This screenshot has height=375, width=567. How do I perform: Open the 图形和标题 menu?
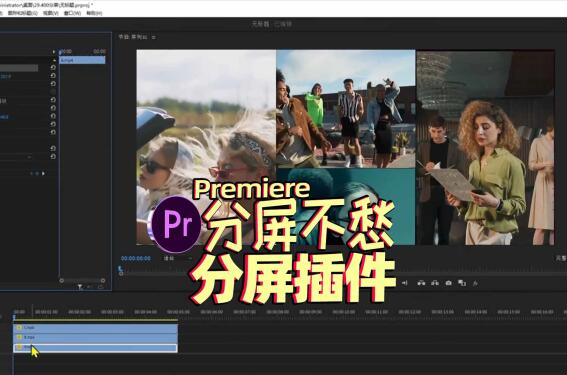[x=22, y=13]
